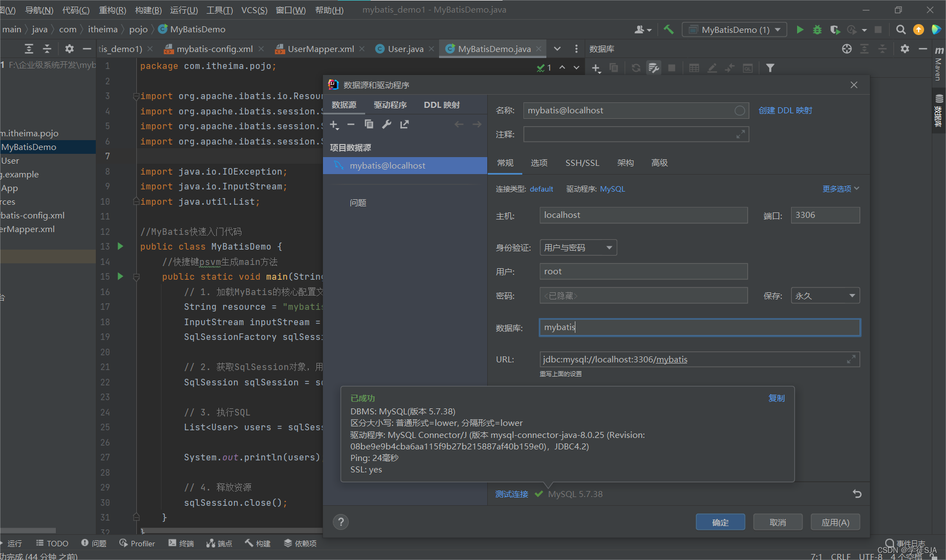Click the 用户 root input field
946x560 pixels.
pyautogui.click(x=644, y=272)
